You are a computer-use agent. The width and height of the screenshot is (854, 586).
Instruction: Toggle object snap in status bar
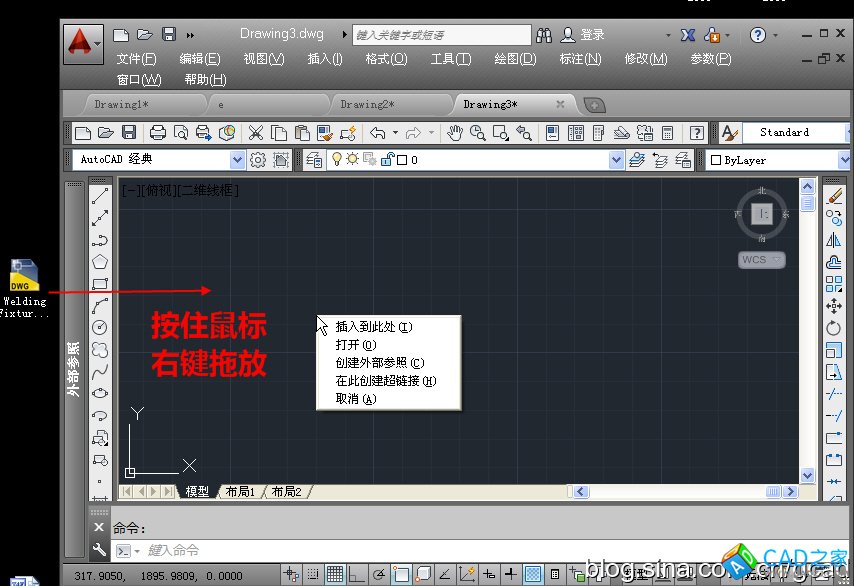click(401, 574)
